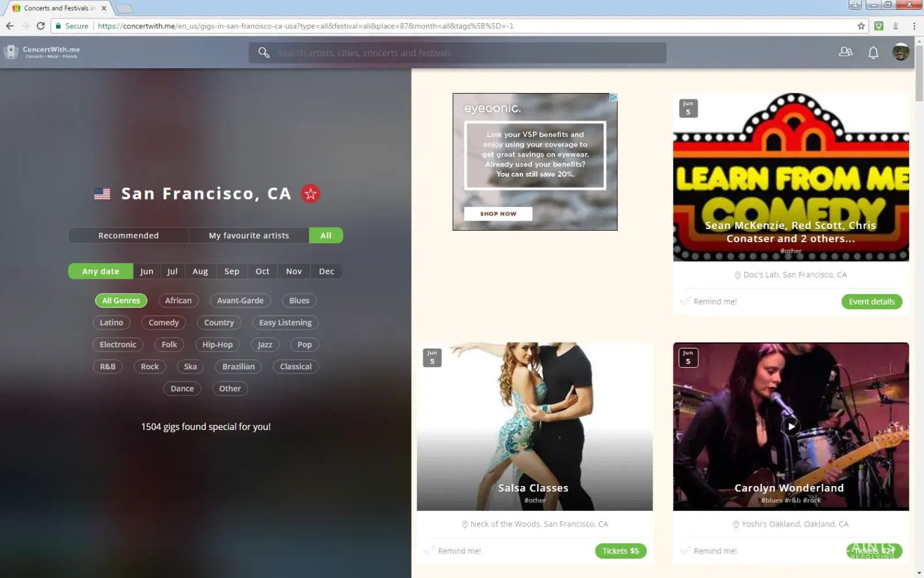Toggle the Latino genre tag
924x578 pixels.
pos(111,323)
